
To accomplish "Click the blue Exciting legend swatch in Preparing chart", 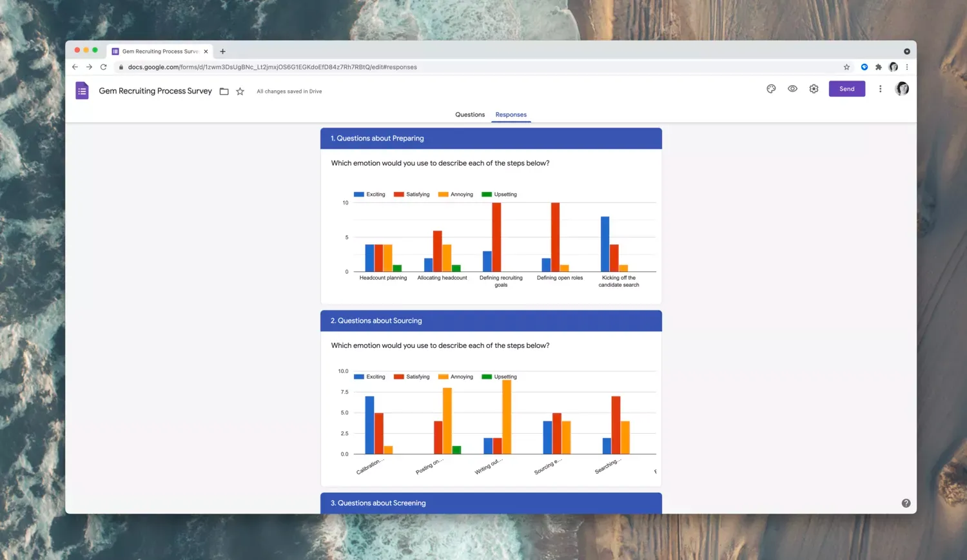I will (359, 194).
